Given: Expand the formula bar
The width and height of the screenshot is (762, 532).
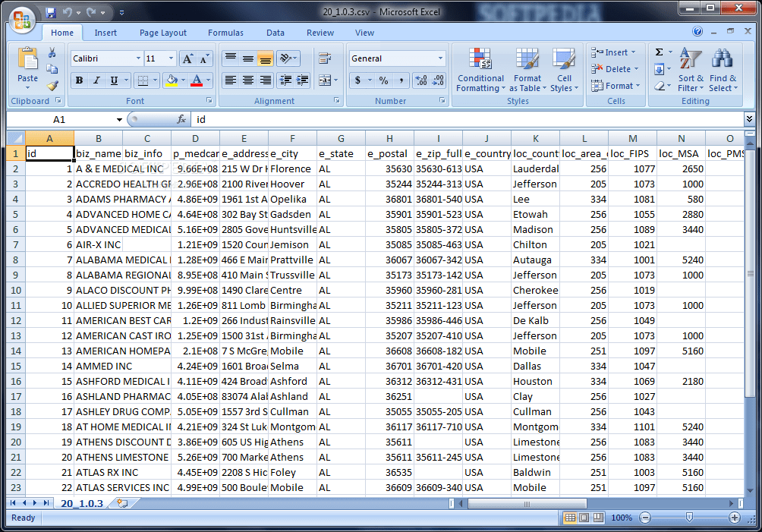Looking at the screenshot, I should 749,119.
